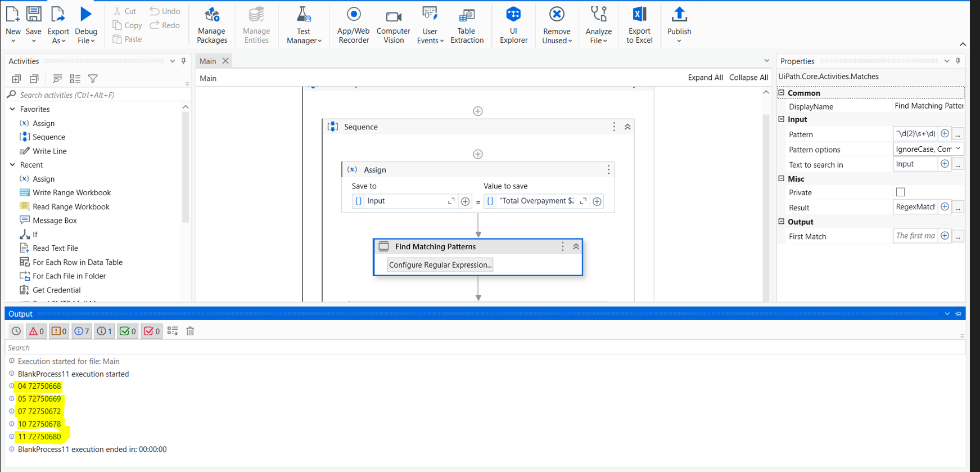Image resolution: width=980 pixels, height=472 pixels.
Task: Open the Publish menu
Action: 679,24
